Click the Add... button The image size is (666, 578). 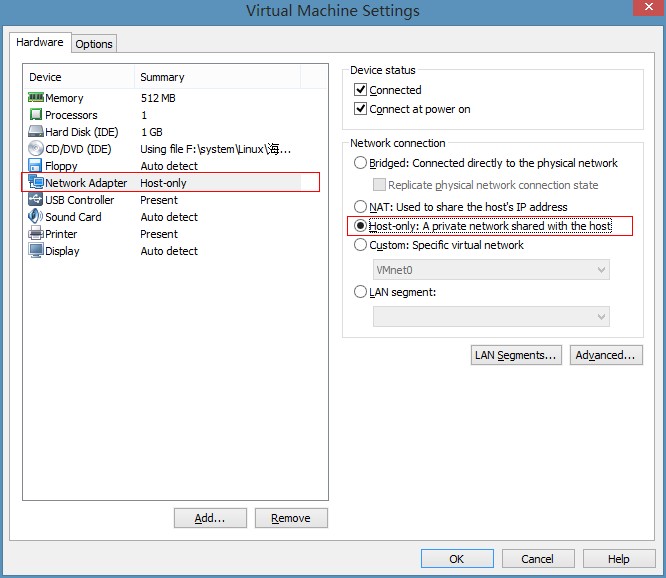[210, 518]
